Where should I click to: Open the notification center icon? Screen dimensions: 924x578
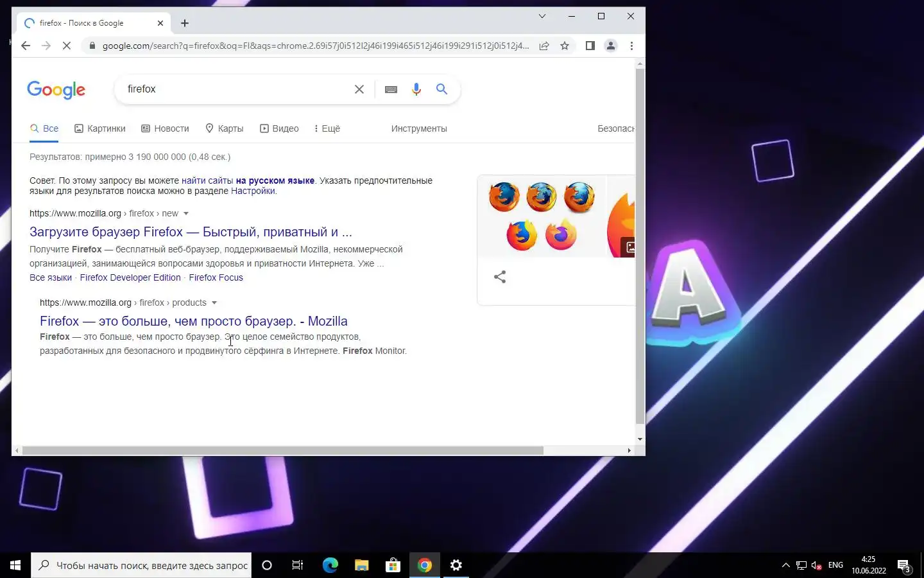(x=904, y=566)
